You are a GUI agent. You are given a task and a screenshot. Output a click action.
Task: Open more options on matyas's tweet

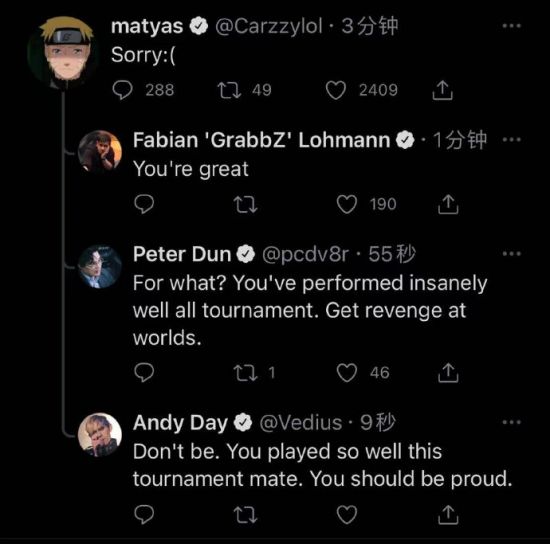511,26
